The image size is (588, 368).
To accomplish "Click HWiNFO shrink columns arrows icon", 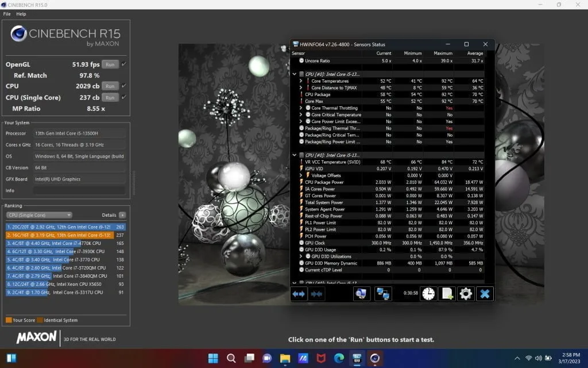I will tap(316, 294).
